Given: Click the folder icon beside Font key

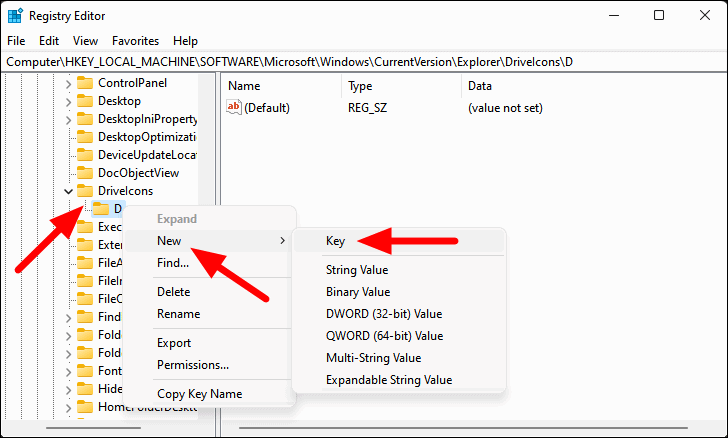Looking at the screenshot, I should 85,371.
